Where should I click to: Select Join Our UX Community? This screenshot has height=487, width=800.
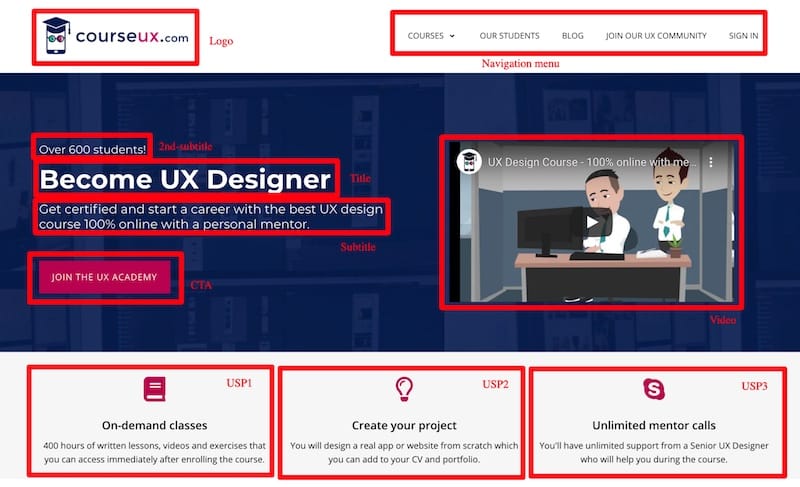656,36
